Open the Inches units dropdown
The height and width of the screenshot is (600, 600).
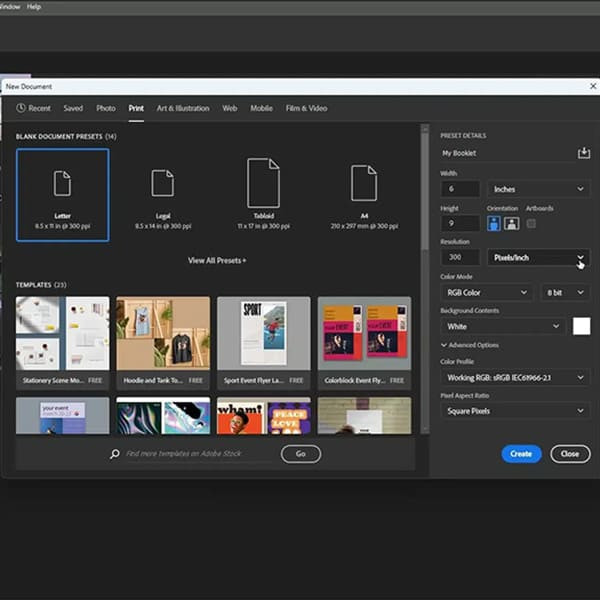(x=538, y=189)
